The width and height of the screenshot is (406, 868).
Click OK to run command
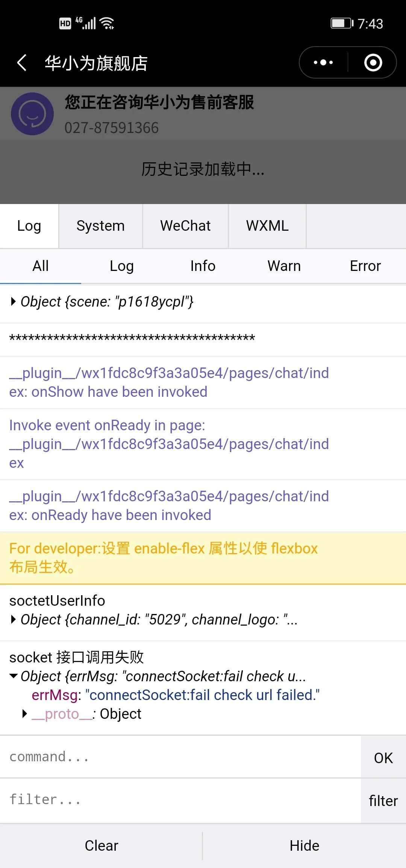pos(383,758)
